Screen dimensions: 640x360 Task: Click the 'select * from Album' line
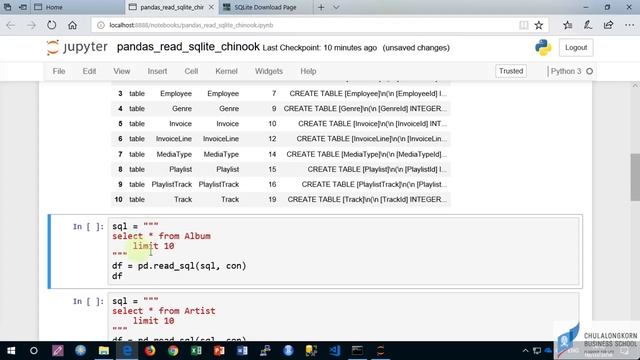point(161,236)
